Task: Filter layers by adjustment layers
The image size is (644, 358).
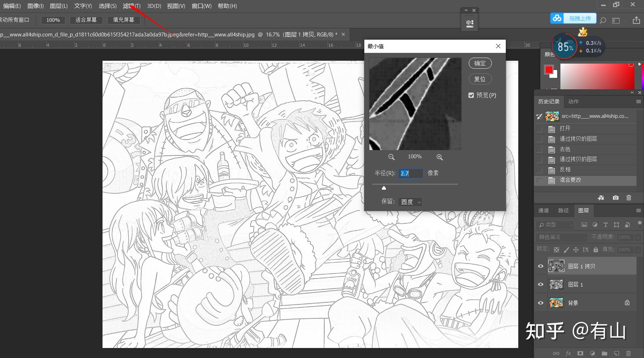Action: [x=595, y=225]
